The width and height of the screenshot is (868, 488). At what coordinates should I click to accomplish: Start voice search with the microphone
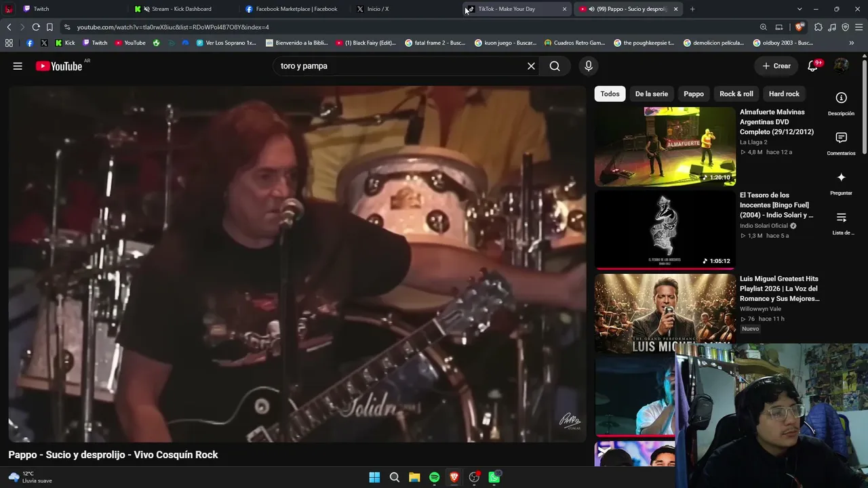click(589, 66)
